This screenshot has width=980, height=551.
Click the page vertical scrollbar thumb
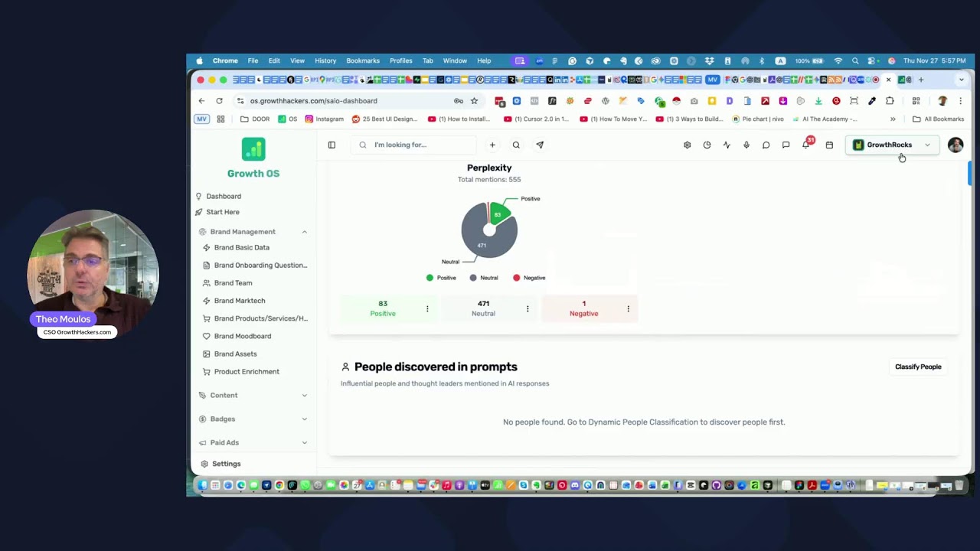(x=970, y=173)
